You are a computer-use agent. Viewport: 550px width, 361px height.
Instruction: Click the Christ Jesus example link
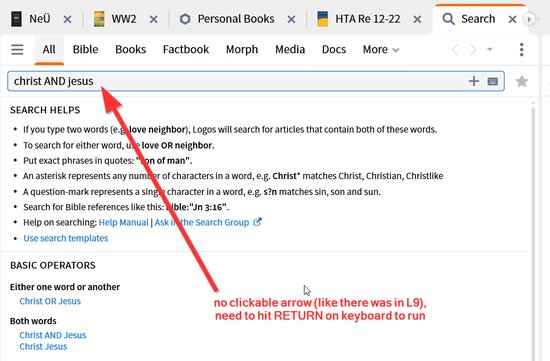point(43,347)
